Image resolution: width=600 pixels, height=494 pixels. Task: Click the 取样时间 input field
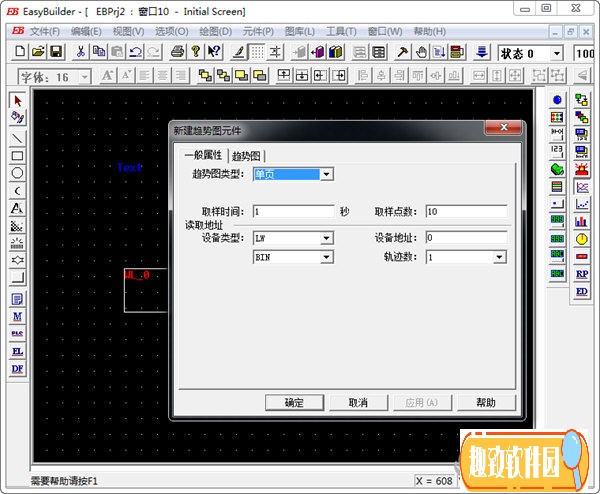pyautogui.click(x=294, y=212)
